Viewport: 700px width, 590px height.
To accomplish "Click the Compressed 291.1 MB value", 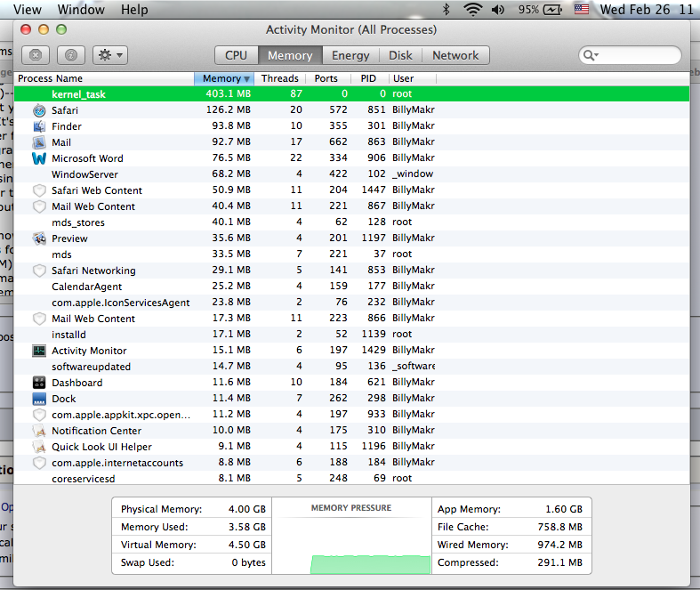I will coord(559,562).
